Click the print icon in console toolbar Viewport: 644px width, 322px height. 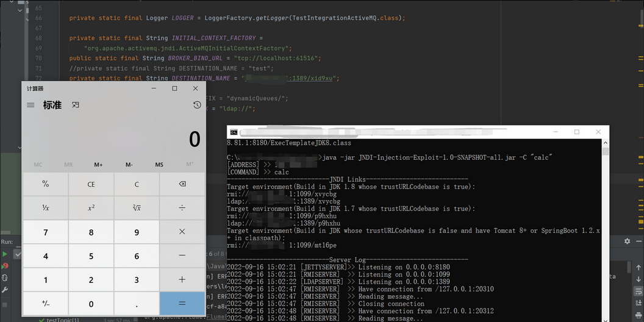pos(638,314)
